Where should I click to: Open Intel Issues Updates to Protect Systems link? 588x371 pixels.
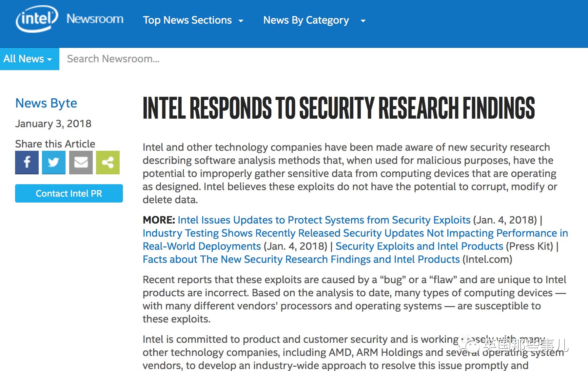324,220
